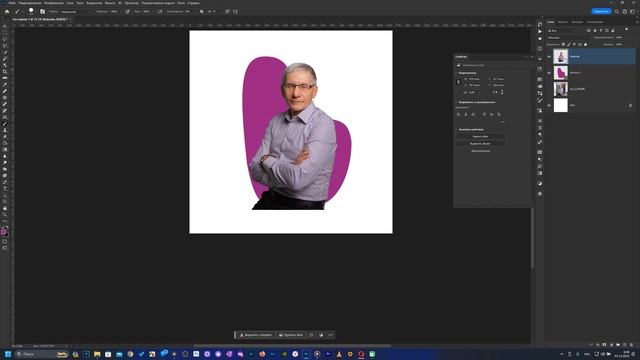The width and height of the screenshot is (640, 360).
Task: Open the brush settings panel folder icon
Action: [x=42, y=12]
